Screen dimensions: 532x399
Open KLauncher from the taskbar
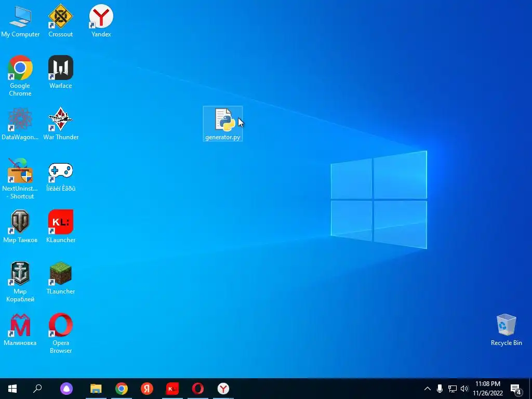tap(172, 389)
